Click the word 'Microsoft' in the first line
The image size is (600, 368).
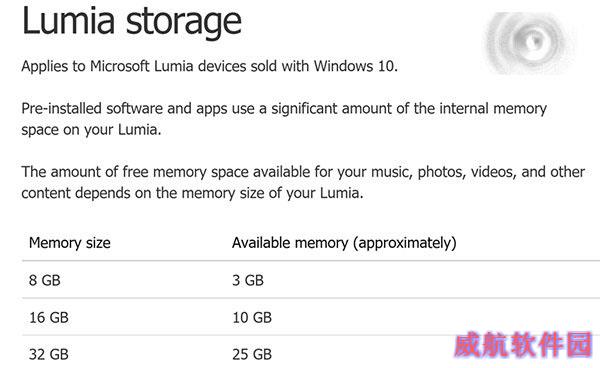point(119,66)
